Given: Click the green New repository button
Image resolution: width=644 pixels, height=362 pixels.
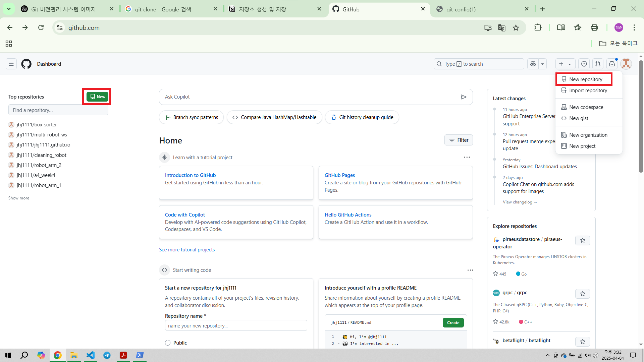Looking at the screenshot, I should coord(97,97).
